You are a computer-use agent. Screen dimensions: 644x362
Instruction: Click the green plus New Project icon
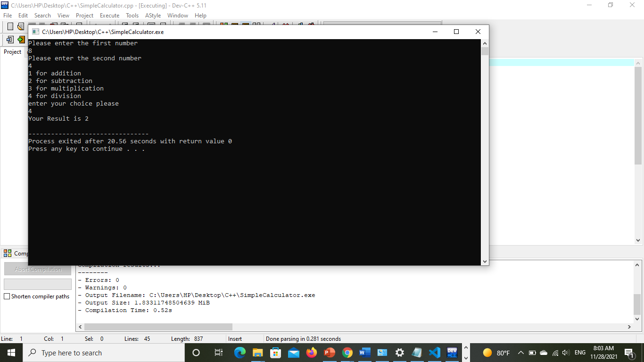[x=21, y=40]
